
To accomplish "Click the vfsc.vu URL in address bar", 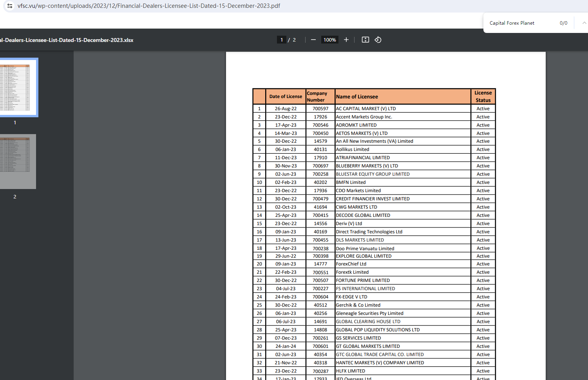I will pos(149,6).
